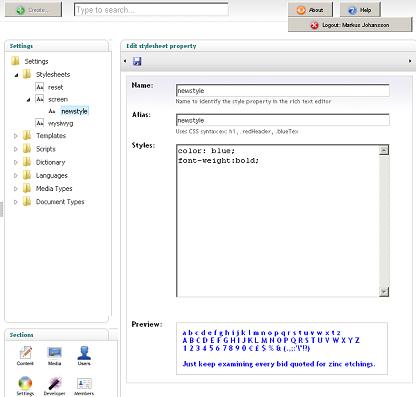Open the Media section
Viewport: 416px width, 397px height.
click(54, 356)
